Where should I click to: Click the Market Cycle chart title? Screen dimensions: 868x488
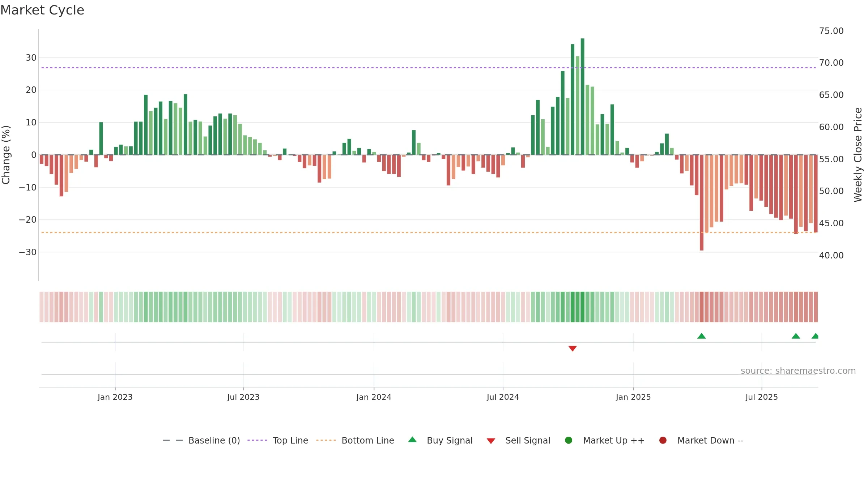point(42,10)
